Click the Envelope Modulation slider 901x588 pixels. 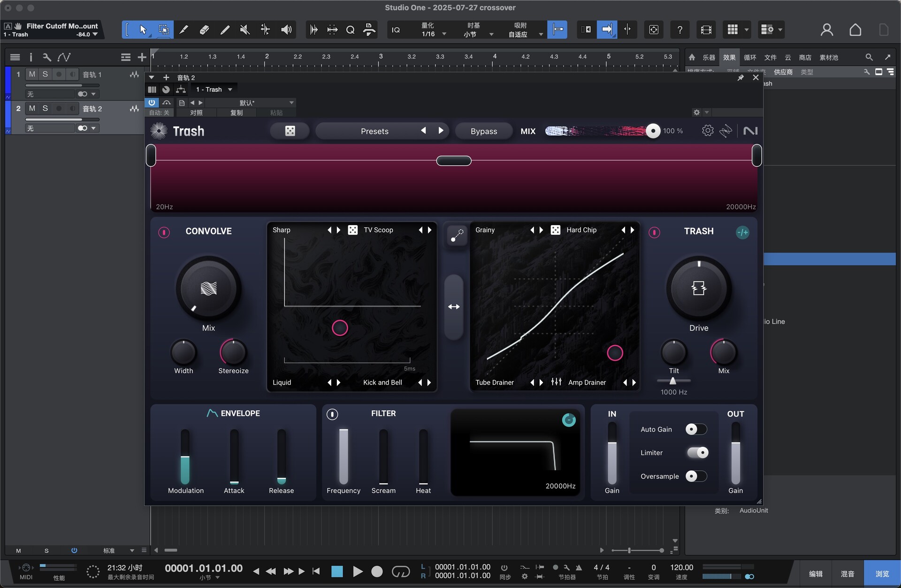[x=185, y=457]
